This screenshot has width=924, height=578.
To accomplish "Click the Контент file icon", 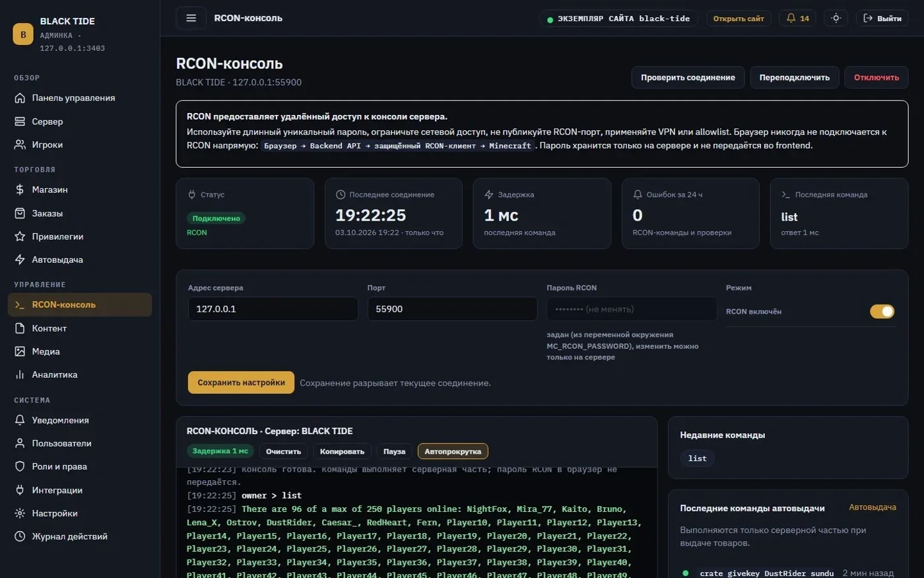I will tap(20, 328).
